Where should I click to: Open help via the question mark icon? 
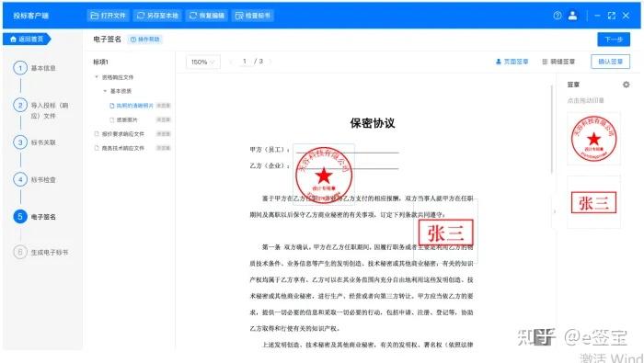[x=558, y=16]
